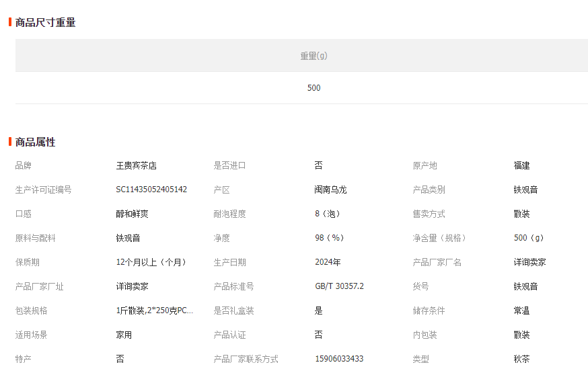The width and height of the screenshot is (588, 375).
Task: Click shelf life value 12个月以上（个月）
Action: (151, 262)
